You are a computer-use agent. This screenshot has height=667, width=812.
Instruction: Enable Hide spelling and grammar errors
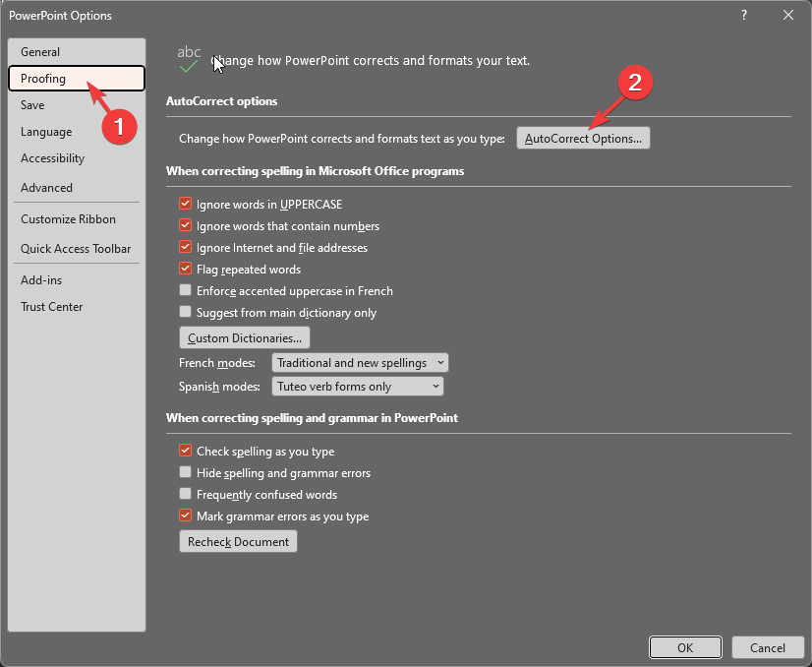(x=185, y=472)
